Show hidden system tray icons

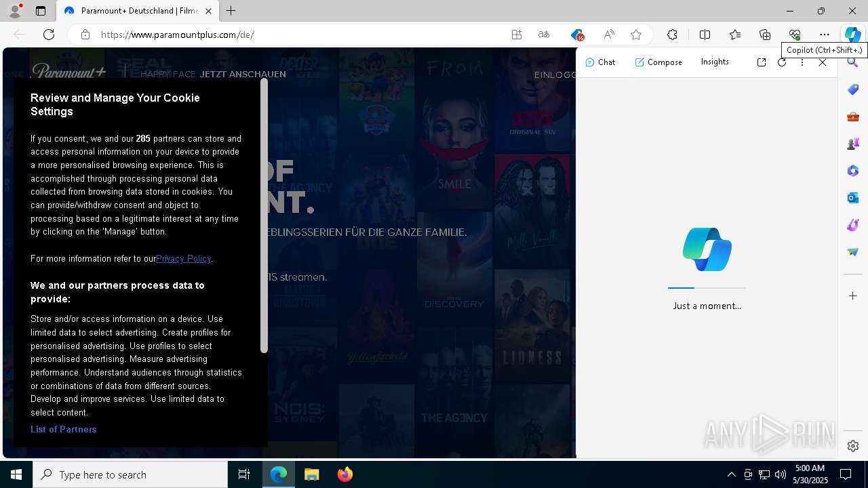pyautogui.click(x=731, y=474)
